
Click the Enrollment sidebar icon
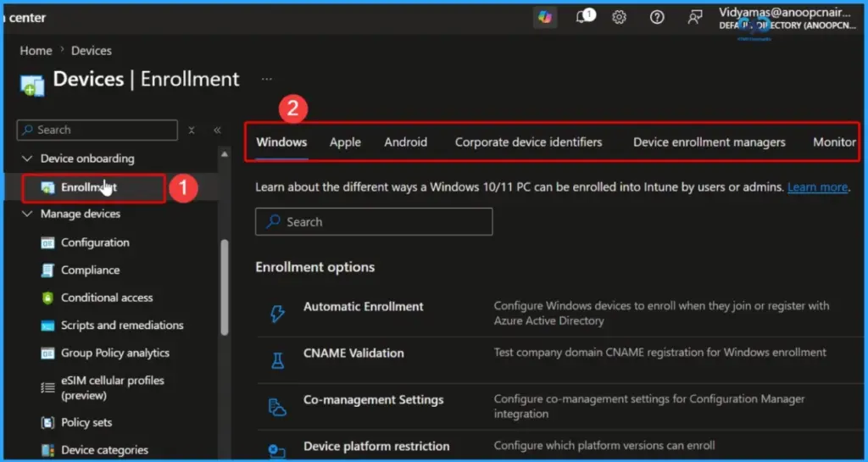click(48, 188)
